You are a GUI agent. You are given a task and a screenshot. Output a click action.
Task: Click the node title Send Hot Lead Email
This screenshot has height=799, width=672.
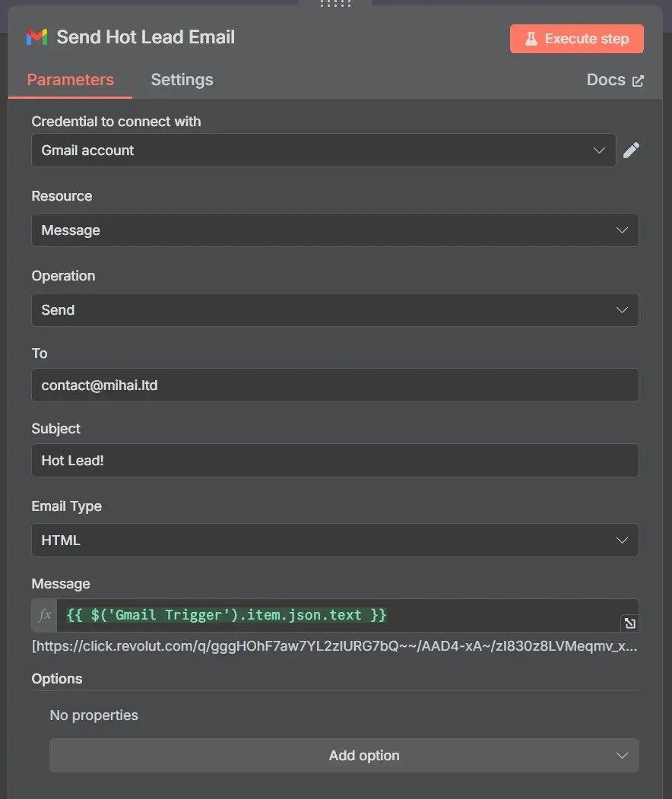146,37
